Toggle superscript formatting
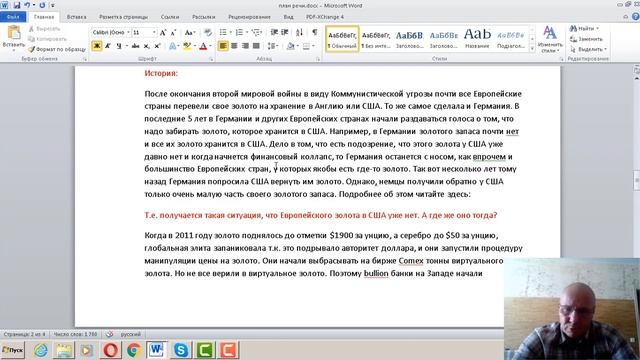Image resolution: width=640 pixels, height=360 pixels. point(157,46)
